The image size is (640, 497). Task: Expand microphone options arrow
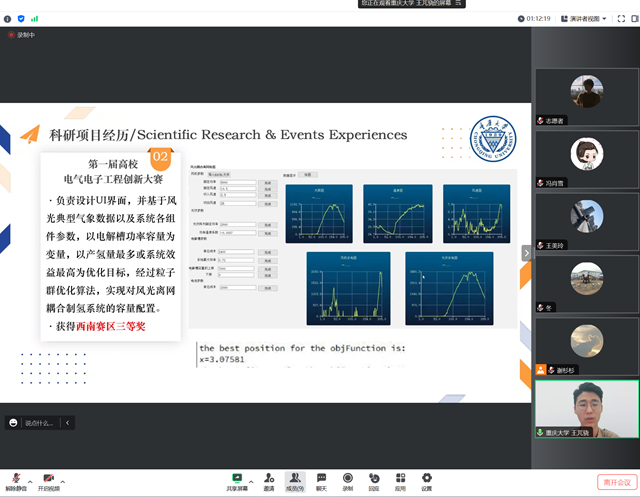tap(29, 478)
